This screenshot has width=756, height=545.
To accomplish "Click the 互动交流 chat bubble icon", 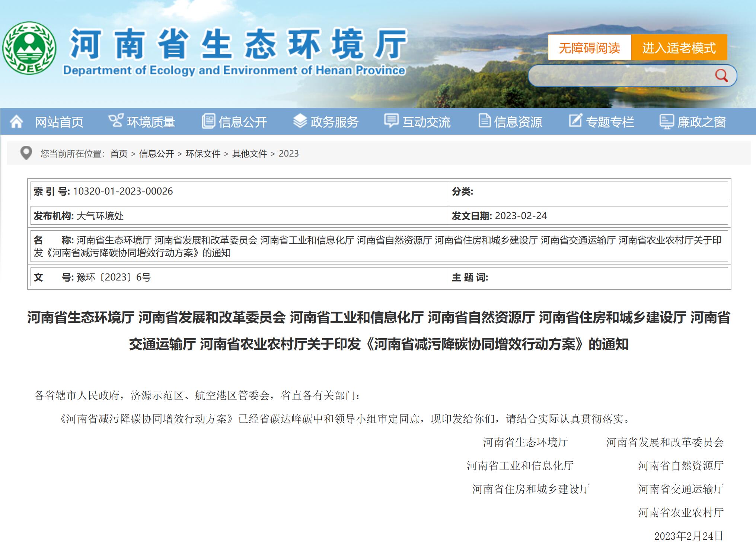I will pos(391,121).
